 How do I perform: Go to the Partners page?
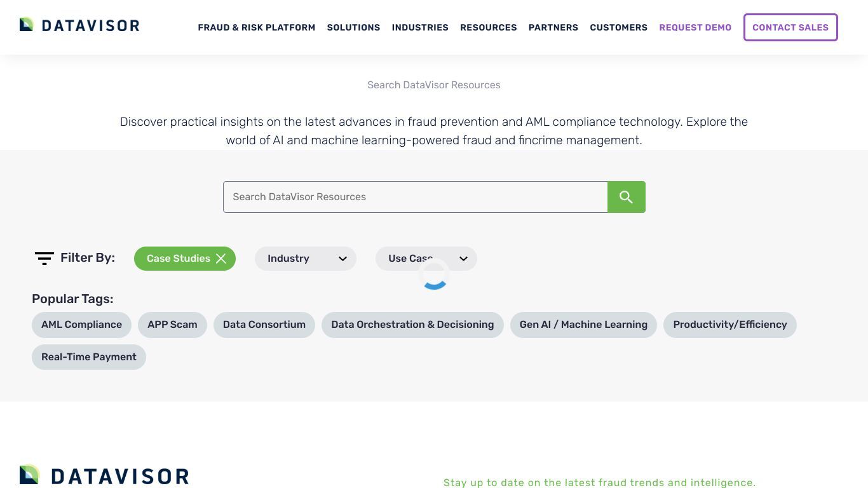point(553,27)
